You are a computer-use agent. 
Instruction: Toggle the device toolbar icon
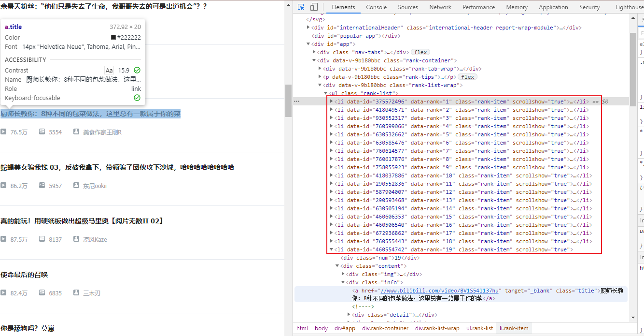(x=314, y=7)
